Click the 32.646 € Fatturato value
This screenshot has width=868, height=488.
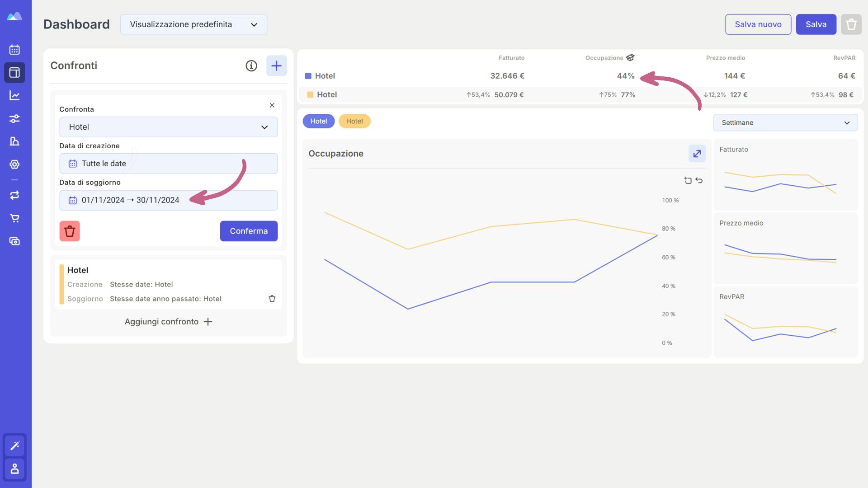[x=507, y=76]
